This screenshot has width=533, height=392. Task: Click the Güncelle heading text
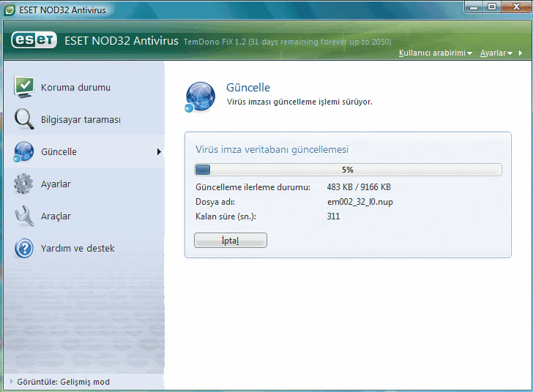click(248, 88)
